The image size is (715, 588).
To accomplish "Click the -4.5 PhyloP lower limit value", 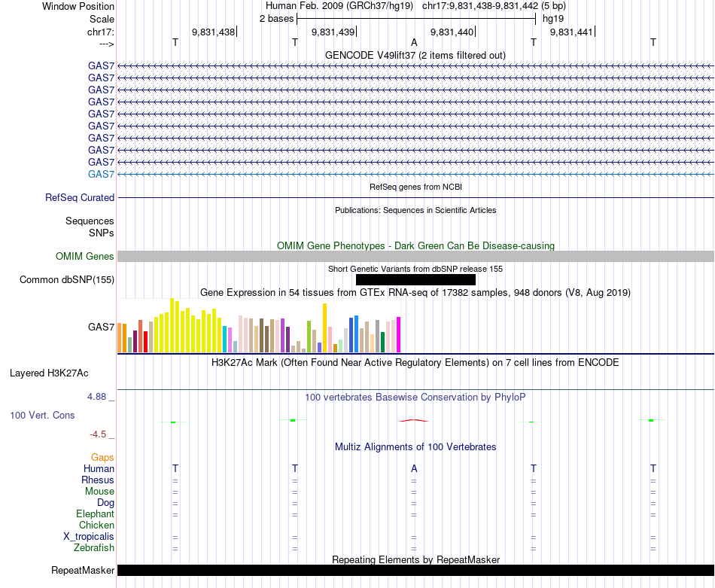I will click(x=98, y=434).
